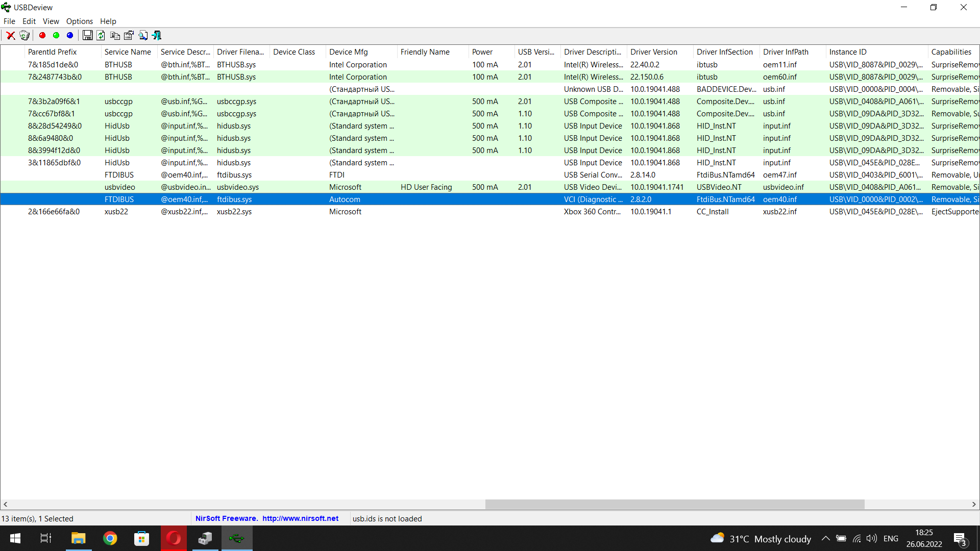Open the properties toolbar icon
The image size is (980, 551).
click(x=129, y=35)
